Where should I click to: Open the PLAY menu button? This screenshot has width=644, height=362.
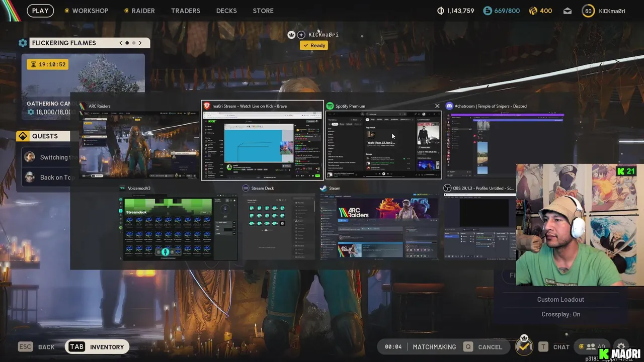click(40, 11)
